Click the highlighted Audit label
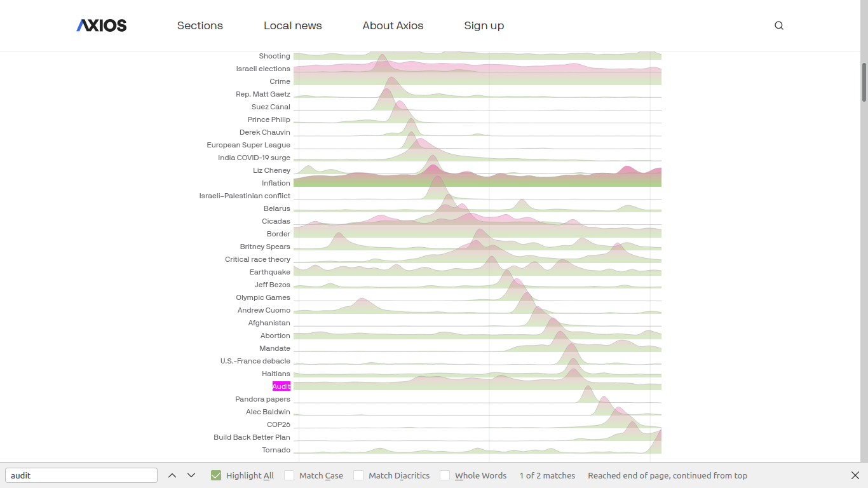This screenshot has width=868, height=488. click(281, 386)
